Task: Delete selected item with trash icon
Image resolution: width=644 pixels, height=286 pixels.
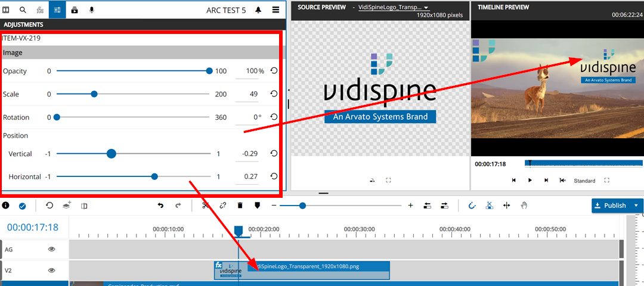Action: pyautogui.click(x=240, y=206)
